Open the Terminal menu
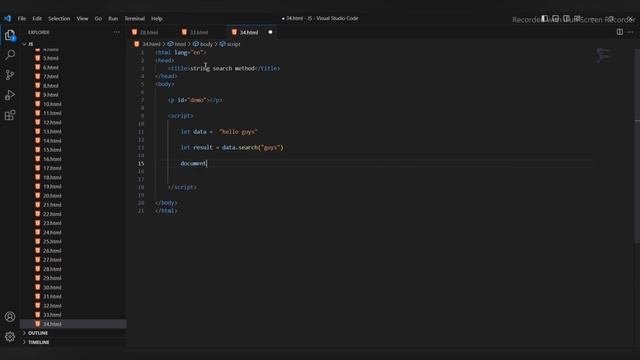The width and height of the screenshot is (640, 360). click(x=135, y=18)
